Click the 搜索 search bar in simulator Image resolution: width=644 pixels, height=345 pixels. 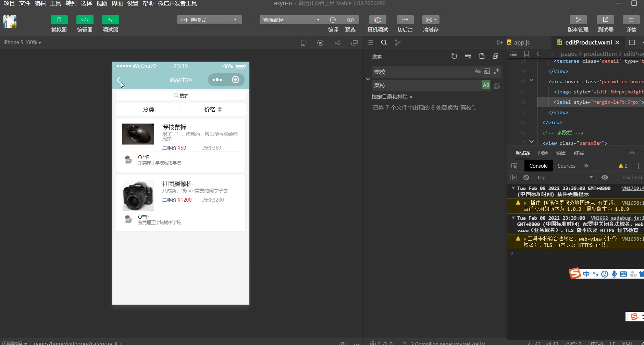point(181,95)
